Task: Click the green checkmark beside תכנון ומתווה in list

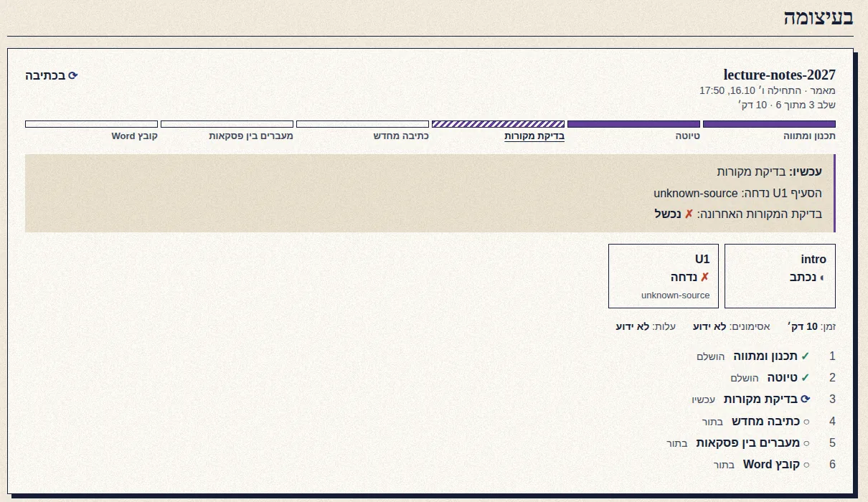Action: tap(806, 356)
